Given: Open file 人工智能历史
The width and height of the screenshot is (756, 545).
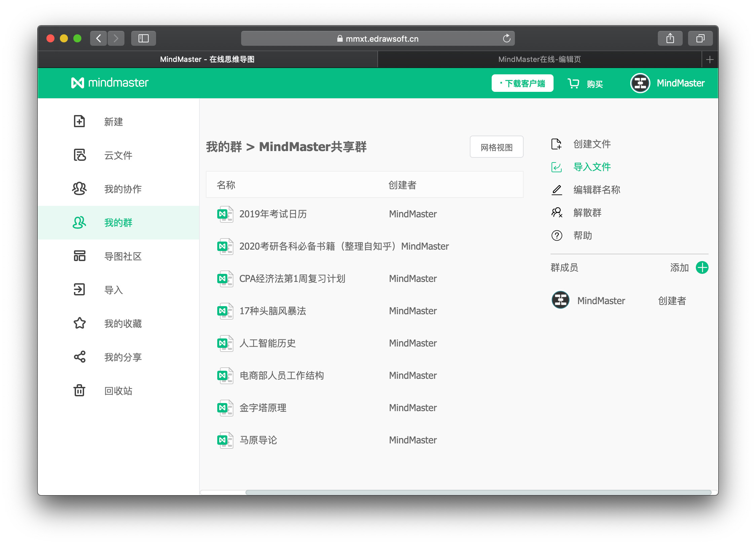Looking at the screenshot, I should point(268,343).
